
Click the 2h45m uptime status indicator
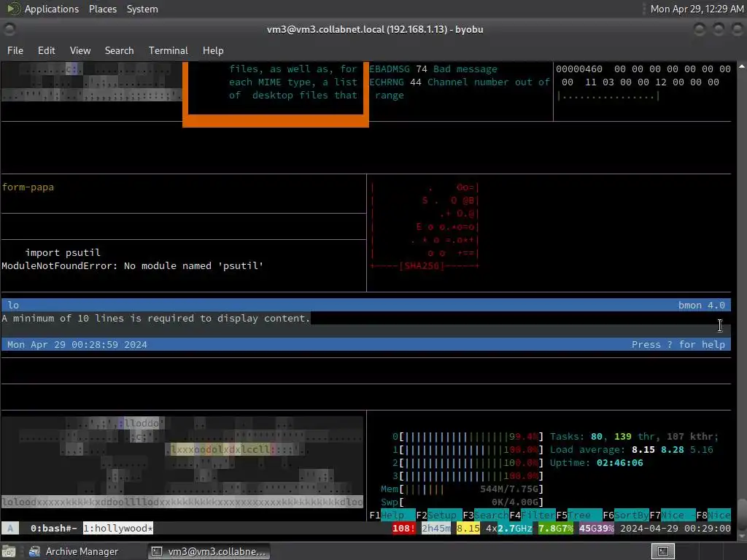(x=436, y=528)
